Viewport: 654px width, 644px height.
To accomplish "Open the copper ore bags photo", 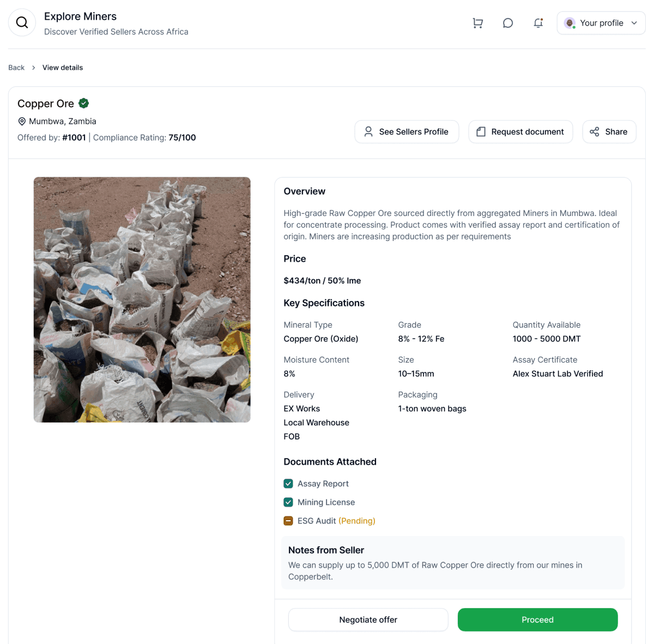I will pos(142,299).
